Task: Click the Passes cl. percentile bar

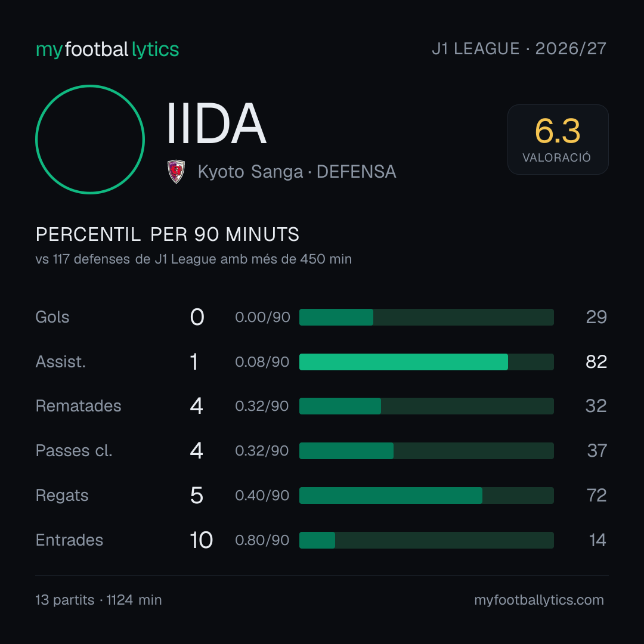Action: (x=426, y=451)
